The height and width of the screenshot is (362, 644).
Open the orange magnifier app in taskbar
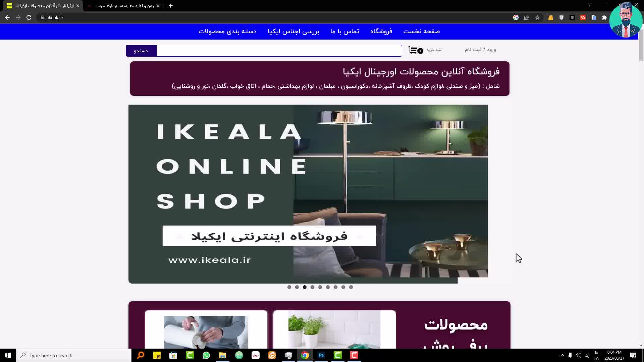tap(141, 355)
